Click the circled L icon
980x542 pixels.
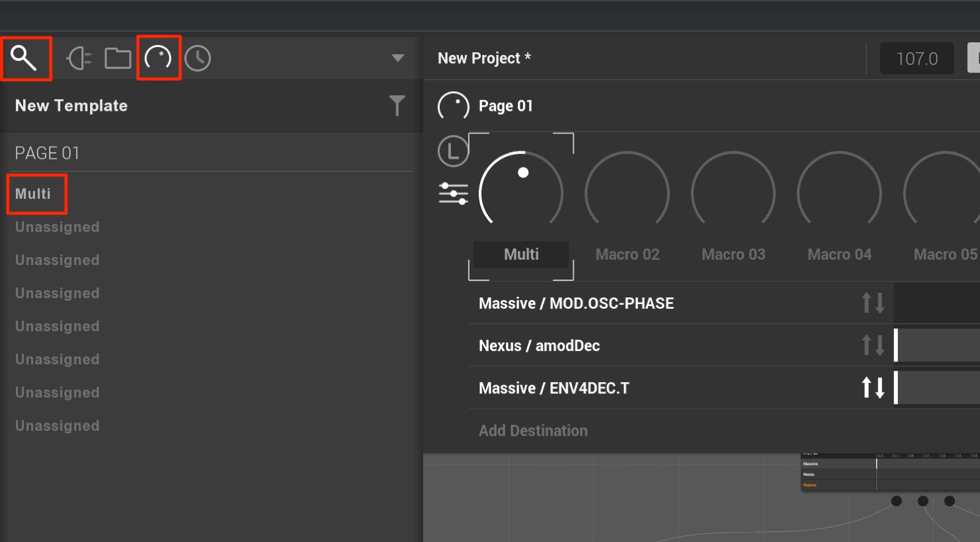click(x=453, y=151)
